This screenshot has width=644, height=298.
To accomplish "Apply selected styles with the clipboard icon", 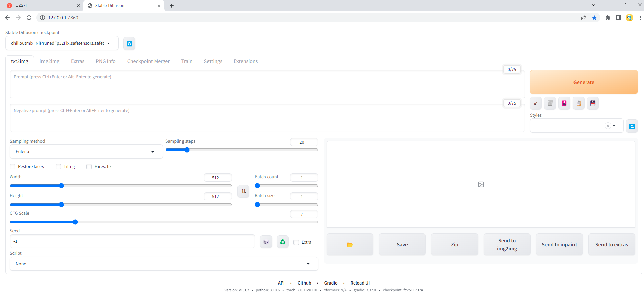I will click(x=579, y=103).
